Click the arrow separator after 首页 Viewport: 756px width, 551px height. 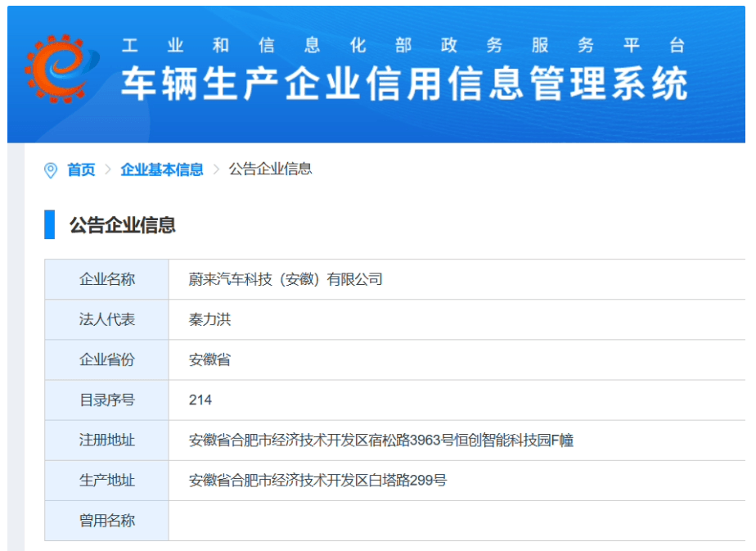pos(108,169)
